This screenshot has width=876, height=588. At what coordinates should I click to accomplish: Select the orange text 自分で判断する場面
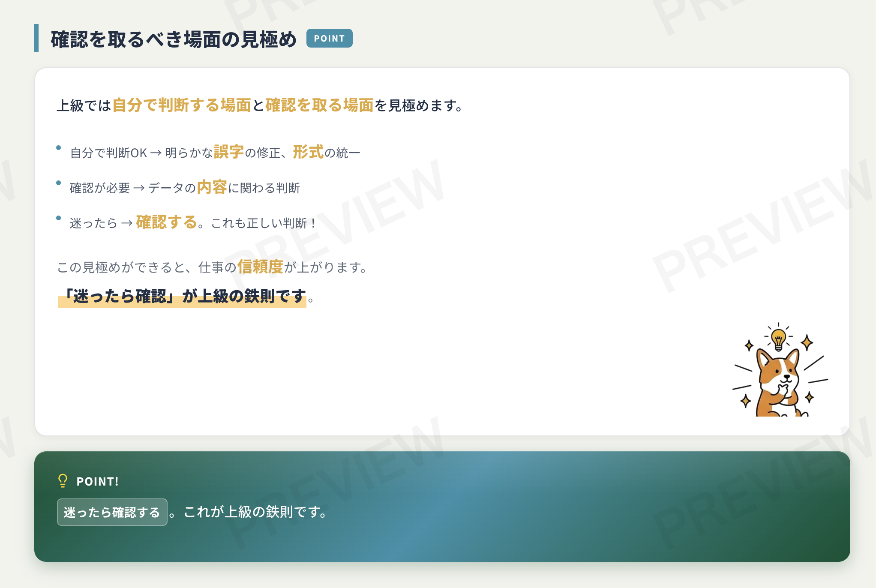click(182, 106)
